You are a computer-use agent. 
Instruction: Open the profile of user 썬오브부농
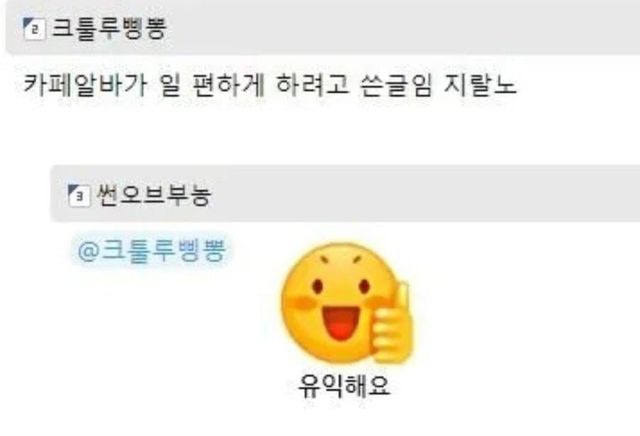click(153, 195)
